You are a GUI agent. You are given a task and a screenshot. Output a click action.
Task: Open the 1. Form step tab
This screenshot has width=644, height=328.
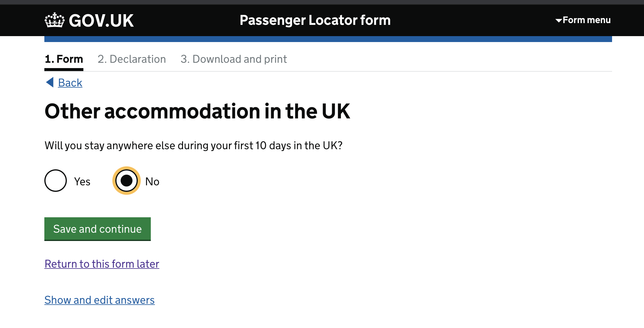(x=64, y=59)
